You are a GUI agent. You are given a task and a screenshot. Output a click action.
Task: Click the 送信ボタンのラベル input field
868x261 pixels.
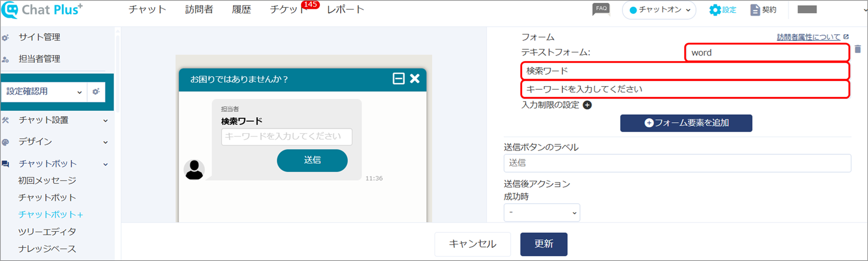[677, 163]
